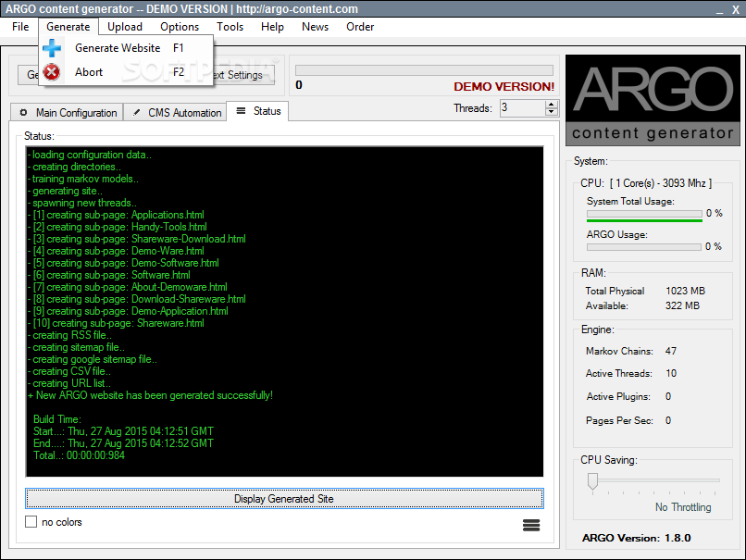Increase Threads with the up arrow
Screen dimensions: 746x560
pos(552,105)
